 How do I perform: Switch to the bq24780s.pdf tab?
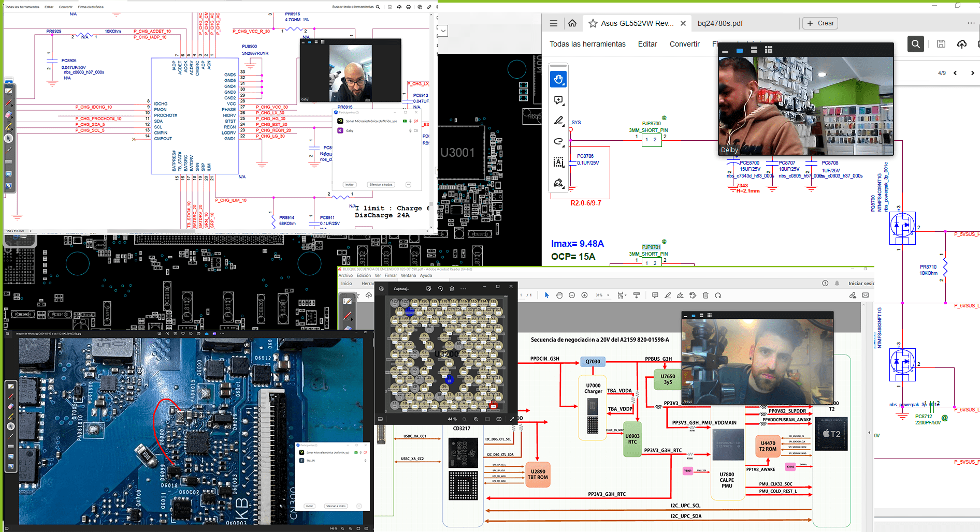point(720,23)
